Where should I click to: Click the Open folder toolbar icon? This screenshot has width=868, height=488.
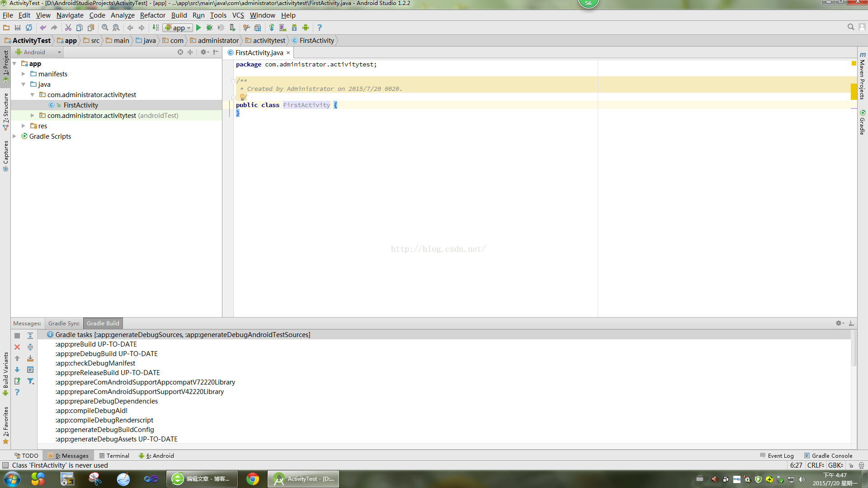pyautogui.click(x=6, y=28)
